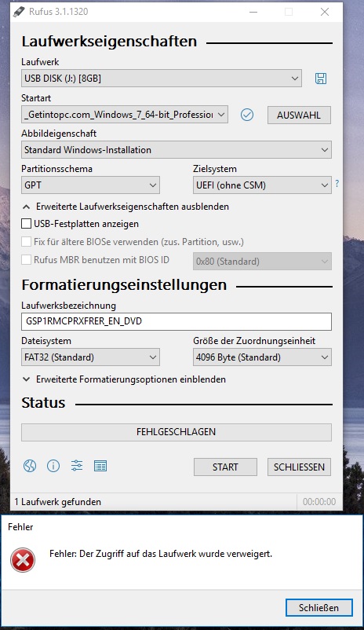Viewport: 364px width, 630px height.
Task: Toggle Fix für ältere BIOSe verwenden checkbox
Action: [26, 242]
